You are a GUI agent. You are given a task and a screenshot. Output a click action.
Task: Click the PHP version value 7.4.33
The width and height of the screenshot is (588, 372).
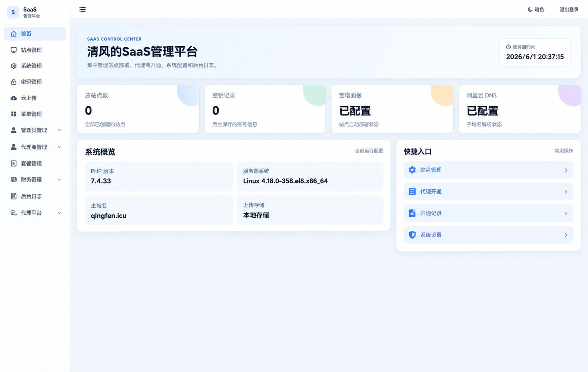(101, 181)
